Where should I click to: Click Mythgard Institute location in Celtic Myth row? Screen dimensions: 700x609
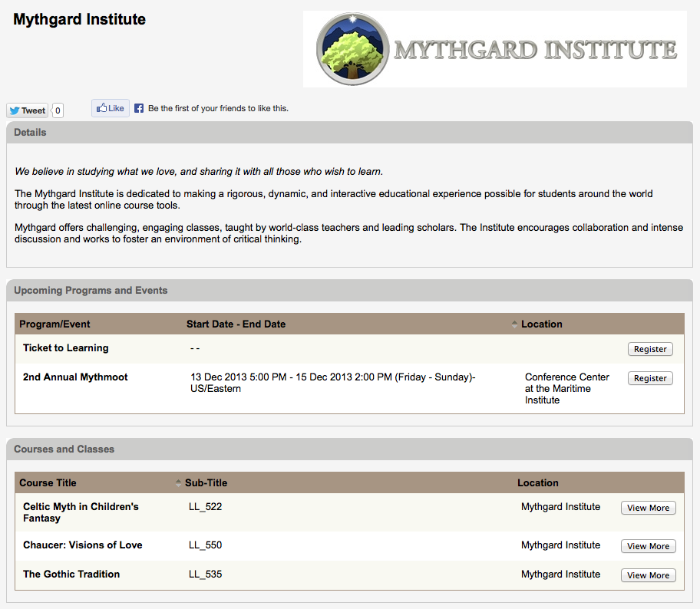pos(561,507)
